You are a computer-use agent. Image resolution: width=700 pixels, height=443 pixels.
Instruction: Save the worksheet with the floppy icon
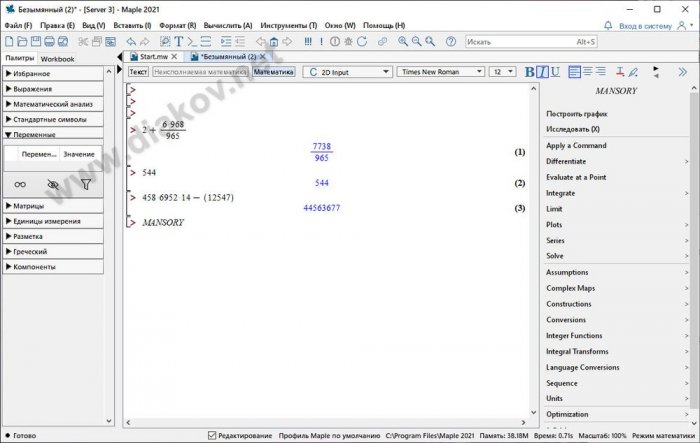tap(36, 42)
